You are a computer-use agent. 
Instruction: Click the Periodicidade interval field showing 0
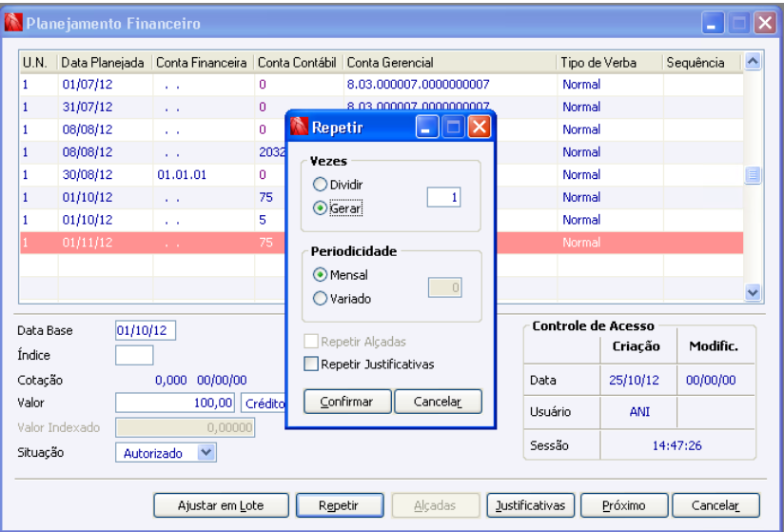tap(444, 287)
